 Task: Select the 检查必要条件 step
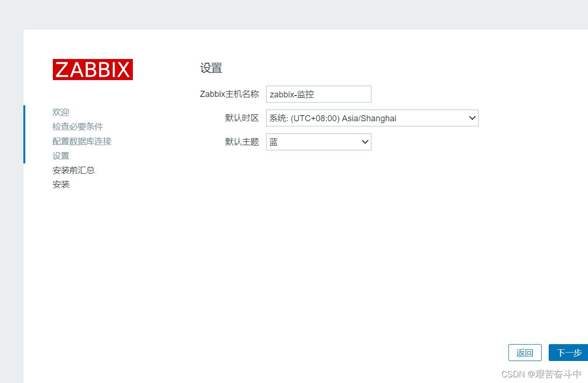coord(78,126)
